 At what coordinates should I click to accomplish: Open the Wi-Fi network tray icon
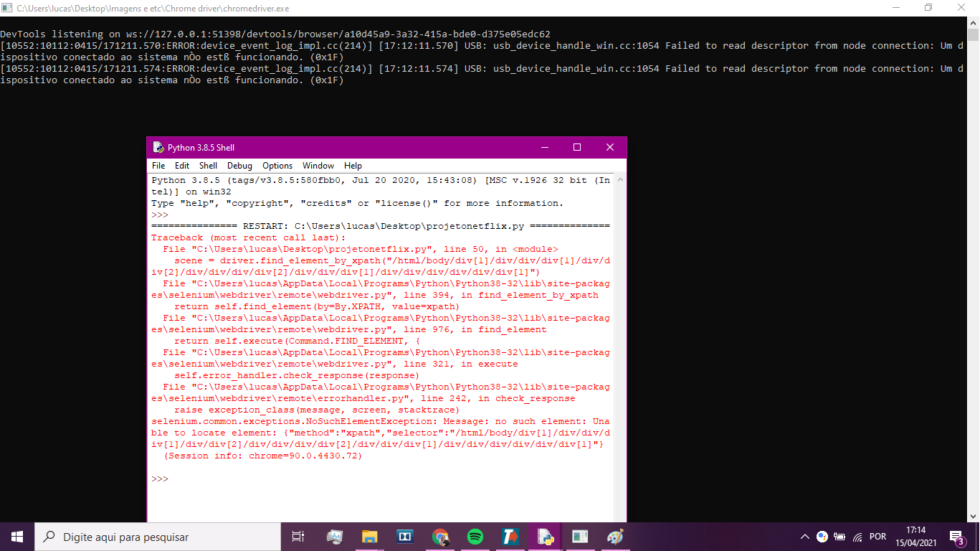857,537
